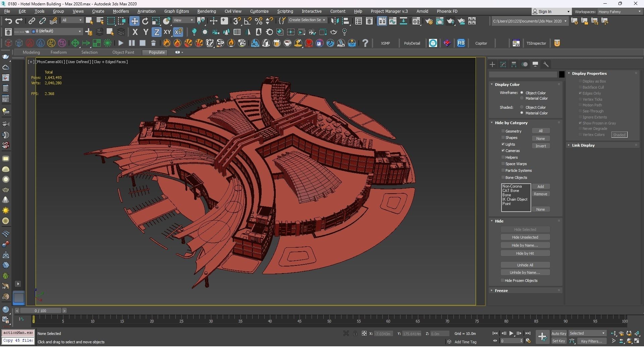Toggle the Bone Objects checkbox
The height and width of the screenshot is (349, 644).
[x=503, y=178]
